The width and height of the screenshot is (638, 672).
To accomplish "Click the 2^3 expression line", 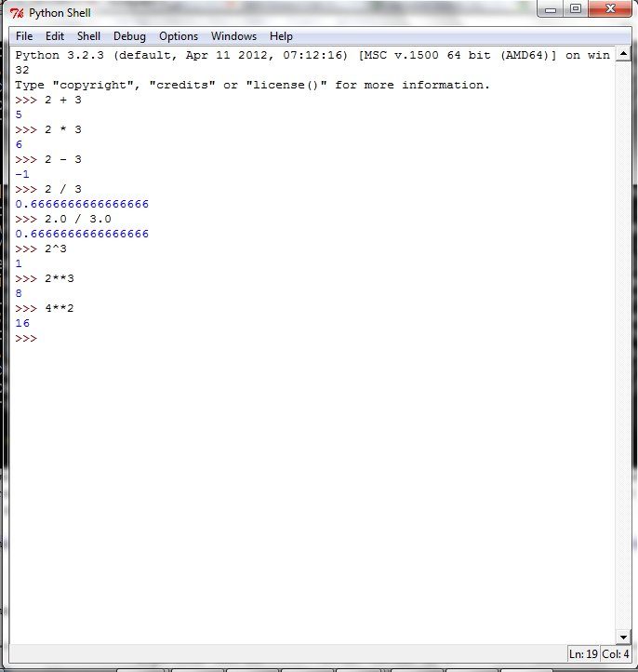I will click(55, 249).
